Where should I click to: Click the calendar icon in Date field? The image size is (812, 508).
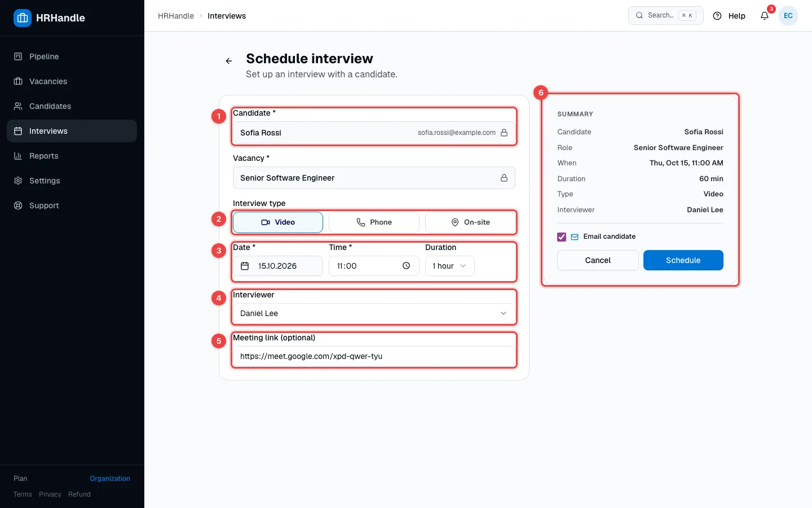click(x=245, y=266)
